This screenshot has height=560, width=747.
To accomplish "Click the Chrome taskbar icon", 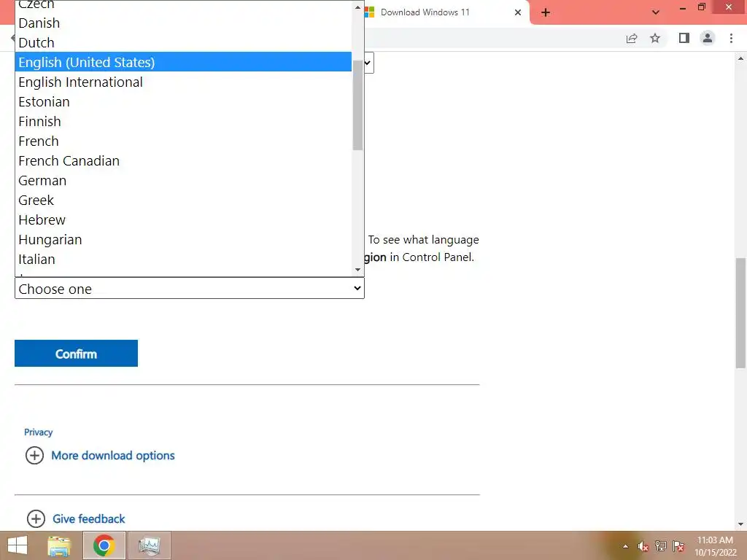I will (x=104, y=545).
